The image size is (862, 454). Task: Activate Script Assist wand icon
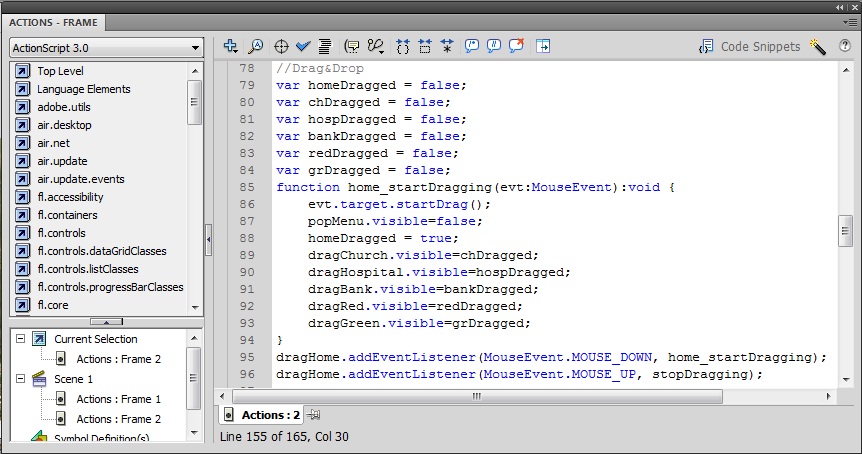[x=818, y=47]
